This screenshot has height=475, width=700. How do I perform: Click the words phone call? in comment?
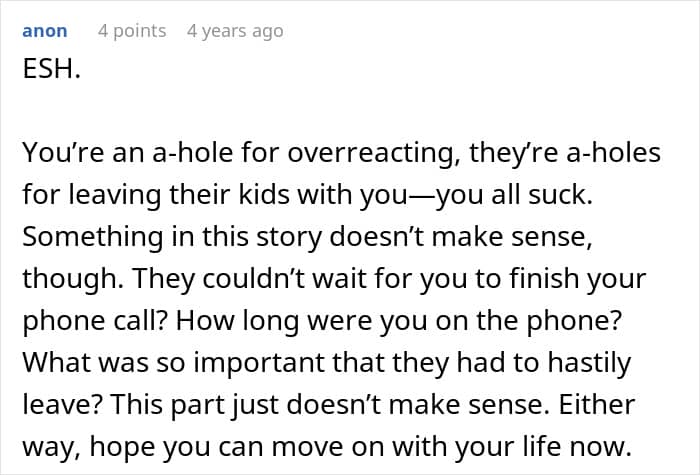[x=95, y=321]
